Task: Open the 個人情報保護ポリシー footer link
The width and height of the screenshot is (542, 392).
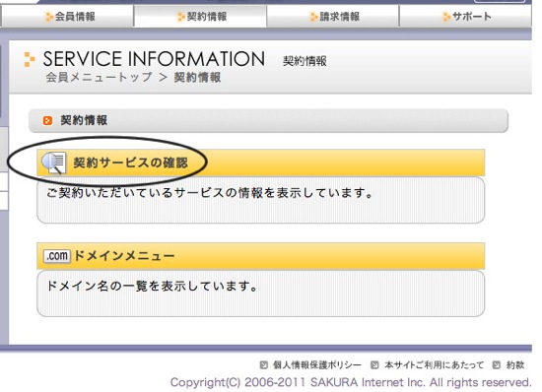Action: (317, 364)
